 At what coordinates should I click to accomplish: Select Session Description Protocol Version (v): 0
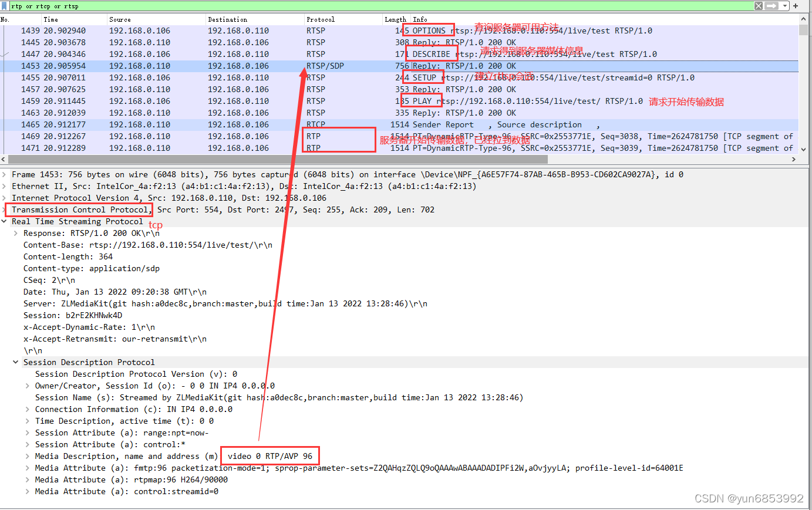136,374
